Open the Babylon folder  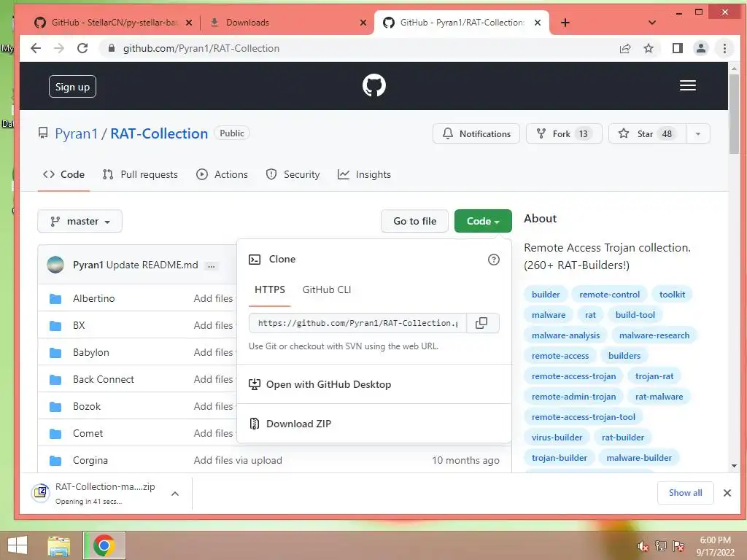[x=91, y=353]
